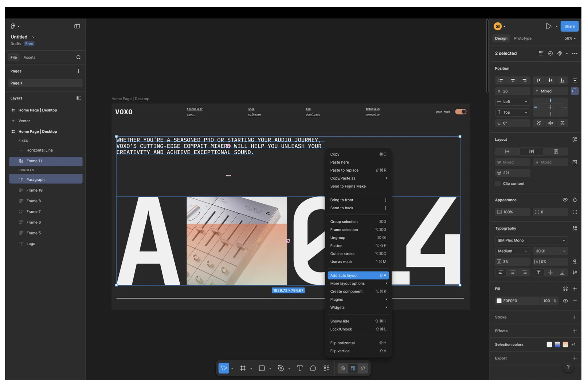Image resolution: width=588 pixels, height=387 pixels.
Task: Select Frame 10 layer
Action: (x=46, y=190)
